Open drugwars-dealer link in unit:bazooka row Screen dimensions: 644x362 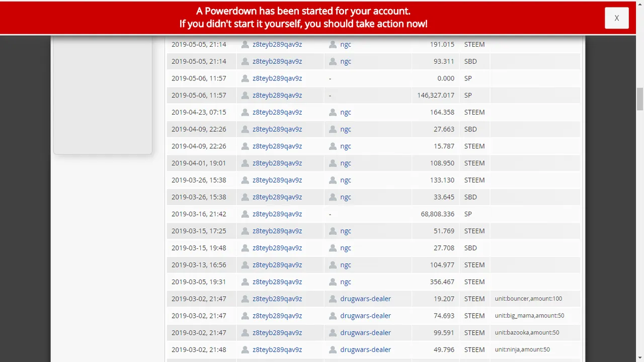(365, 333)
